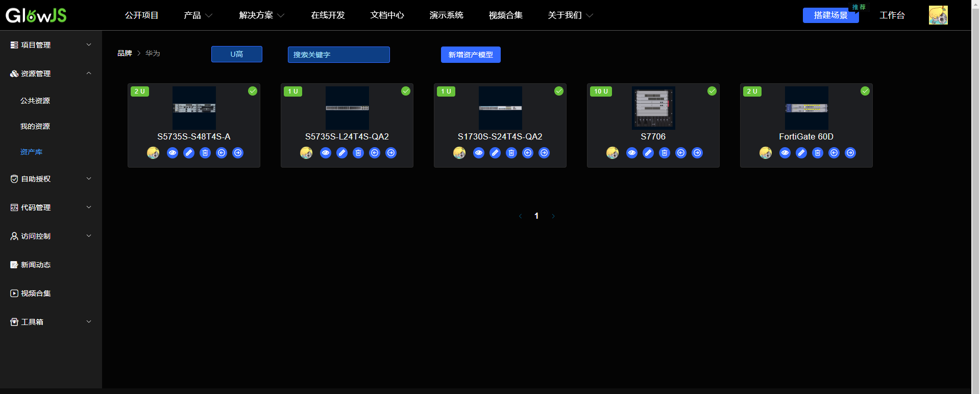Screen dimensions: 980x394
Task: Click left arrow icon on S1730S-S24T4S-QA2 card
Action: coord(528,153)
